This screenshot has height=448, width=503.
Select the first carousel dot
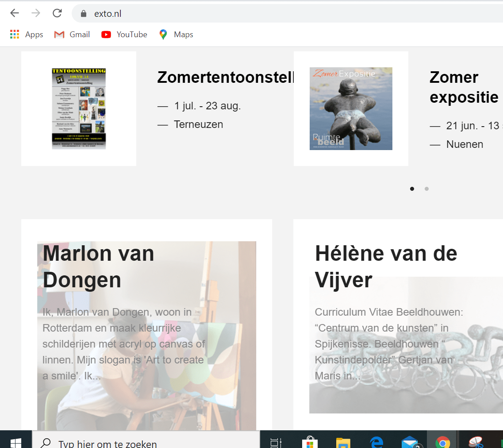(x=412, y=189)
